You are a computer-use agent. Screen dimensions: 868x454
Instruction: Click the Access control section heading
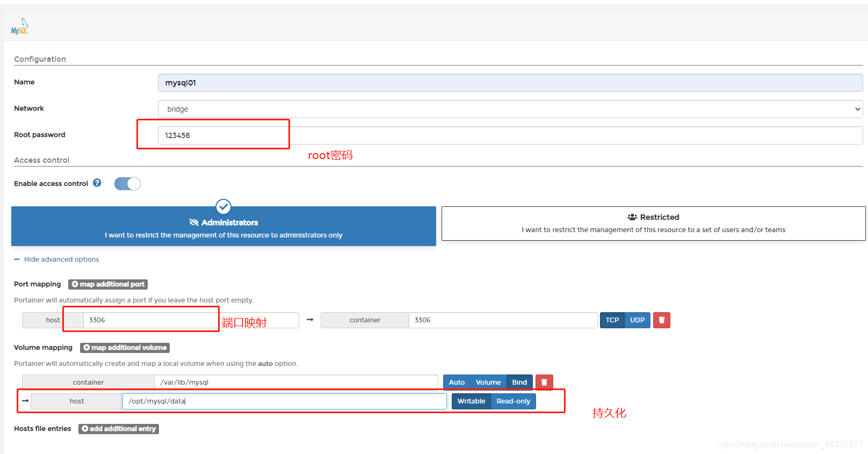click(41, 160)
